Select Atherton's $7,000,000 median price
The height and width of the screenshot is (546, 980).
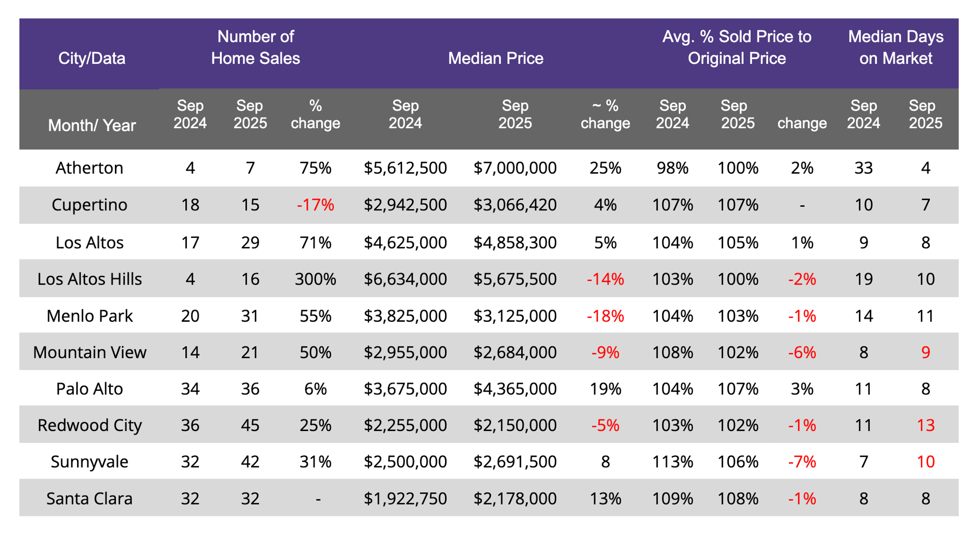514,168
